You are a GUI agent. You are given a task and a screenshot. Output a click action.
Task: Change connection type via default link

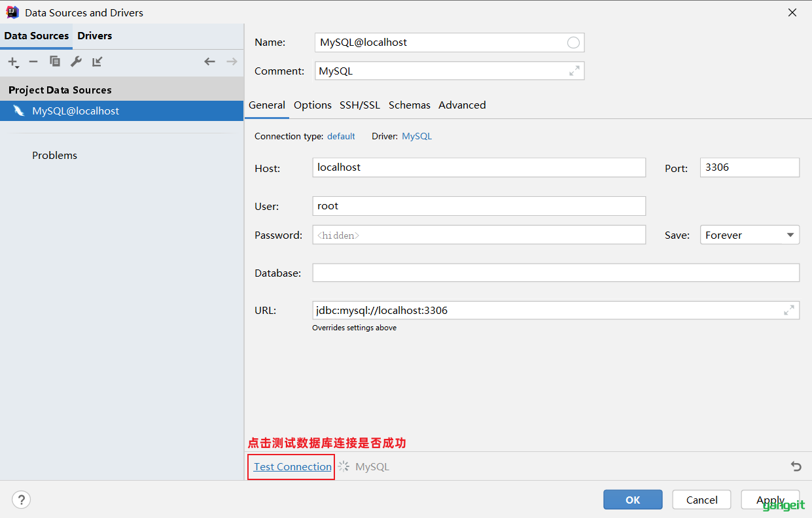coord(341,136)
